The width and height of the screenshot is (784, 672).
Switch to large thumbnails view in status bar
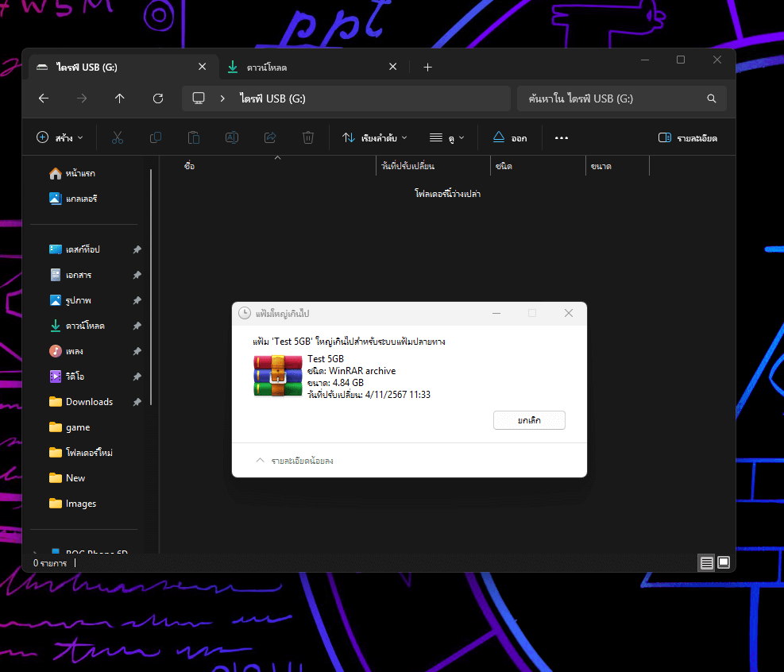724,563
